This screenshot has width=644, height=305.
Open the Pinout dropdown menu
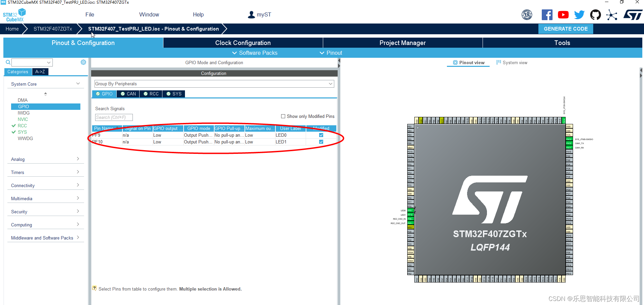coord(331,53)
